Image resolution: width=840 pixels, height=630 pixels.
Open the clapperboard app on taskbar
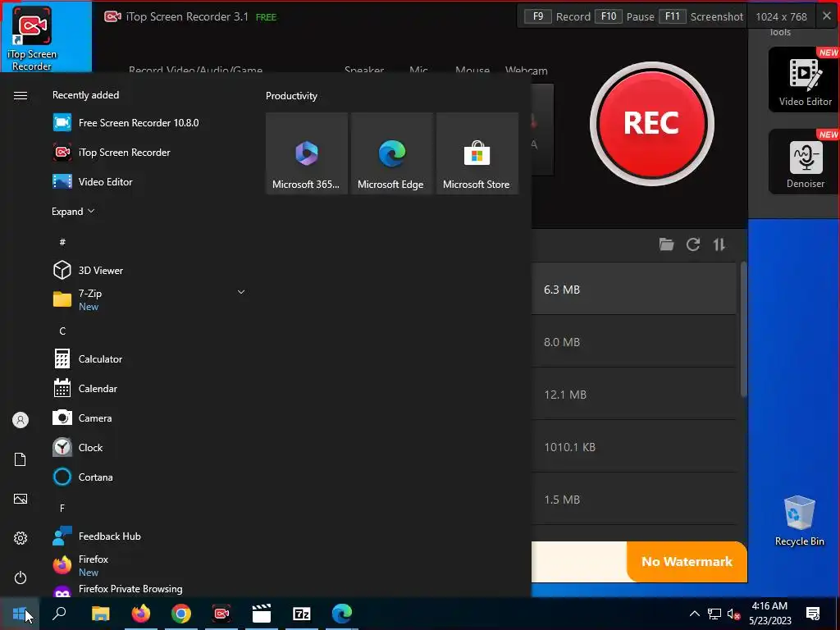(x=262, y=614)
